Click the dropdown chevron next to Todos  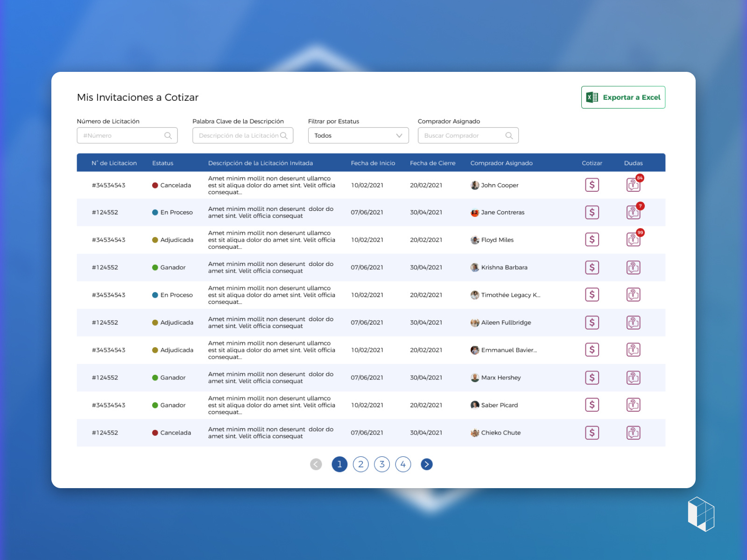pyautogui.click(x=399, y=135)
